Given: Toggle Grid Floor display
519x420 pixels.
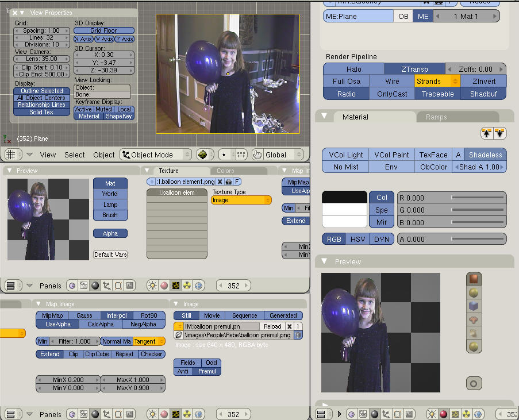Looking at the screenshot, I should tap(104, 30).
